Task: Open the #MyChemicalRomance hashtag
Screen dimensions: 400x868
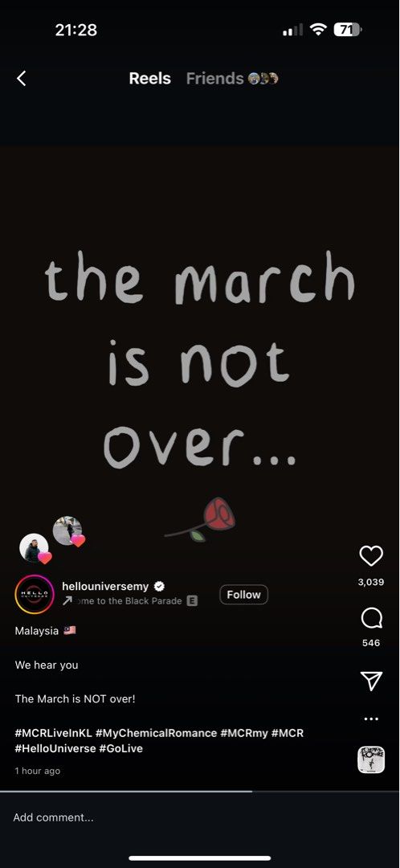Action: [156, 733]
